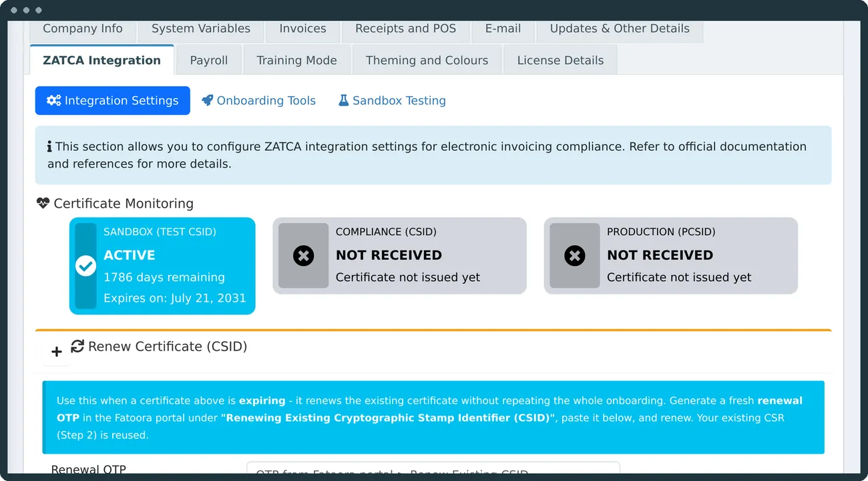Click NOT RECEIVED on the Compliance card
This screenshot has width=868, height=481.
point(389,255)
